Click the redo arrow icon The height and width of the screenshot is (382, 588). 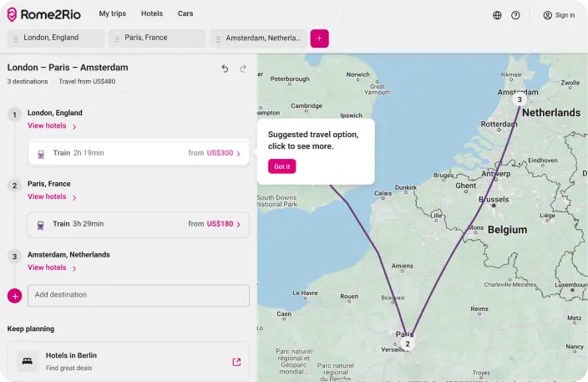[243, 69]
